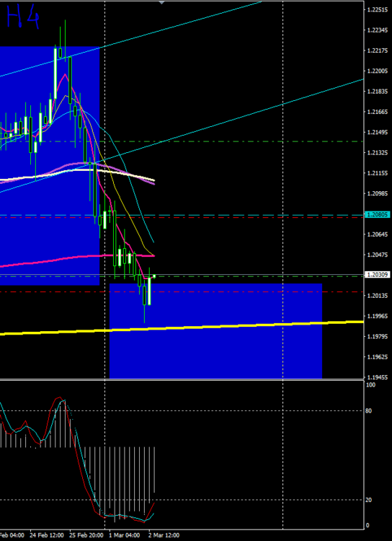Click the 1.19965 price axis label
Viewport: 392px width, 541px height.
378,316
